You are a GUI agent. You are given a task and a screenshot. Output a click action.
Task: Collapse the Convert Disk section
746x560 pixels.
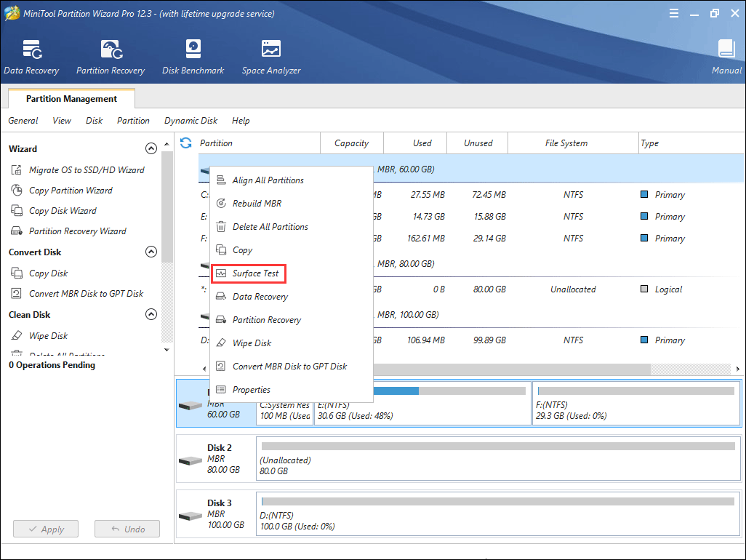[x=151, y=252]
